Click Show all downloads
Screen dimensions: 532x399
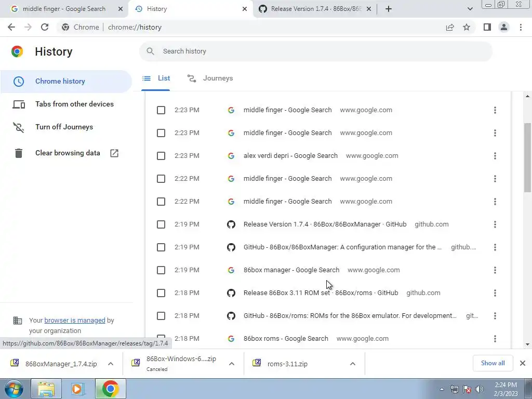pos(493,363)
